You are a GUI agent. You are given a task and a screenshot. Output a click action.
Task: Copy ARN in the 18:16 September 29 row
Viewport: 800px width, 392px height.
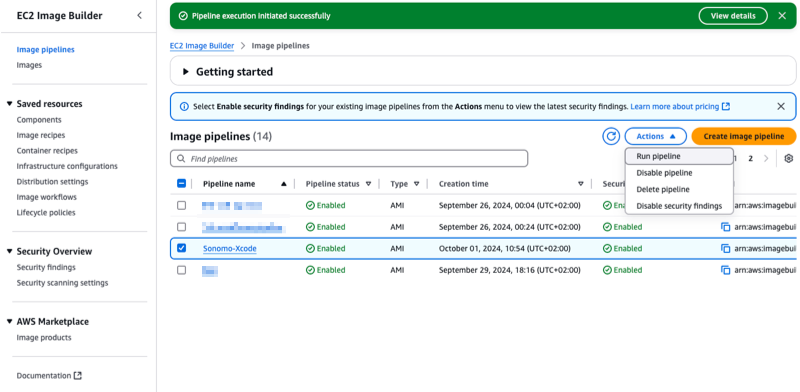[x=726, y=270]
